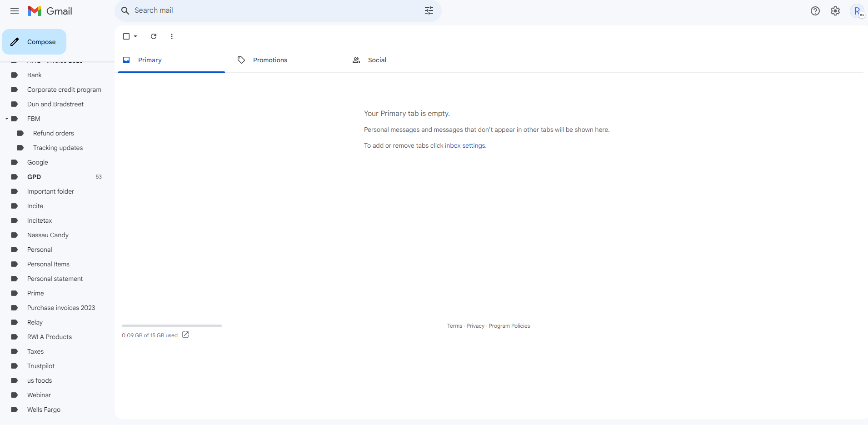The image size is (868, 425).
Task: Click the Bank label icon
Action: click(15, 75)
